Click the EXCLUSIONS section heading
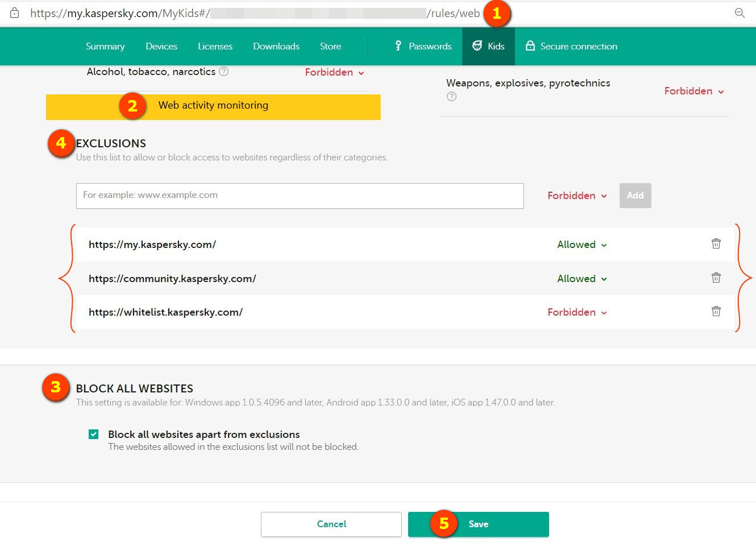 point(111,143)
